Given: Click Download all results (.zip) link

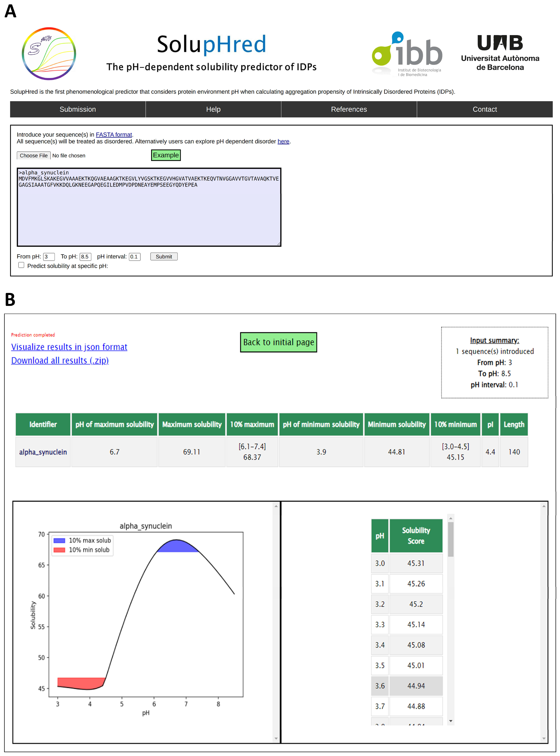Looking at the screenshot, I should coord(60,360).
